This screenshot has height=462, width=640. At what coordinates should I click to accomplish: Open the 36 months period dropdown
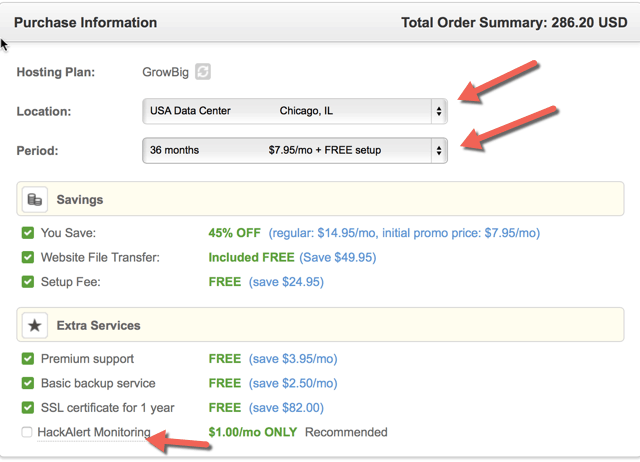295,151
